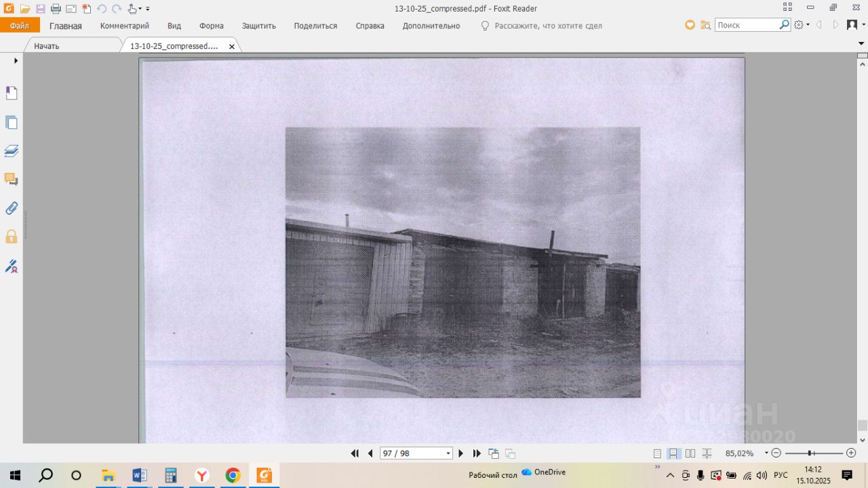Adjust the zoom slider handle
This screenshot has height=488, width=868.
810,453
